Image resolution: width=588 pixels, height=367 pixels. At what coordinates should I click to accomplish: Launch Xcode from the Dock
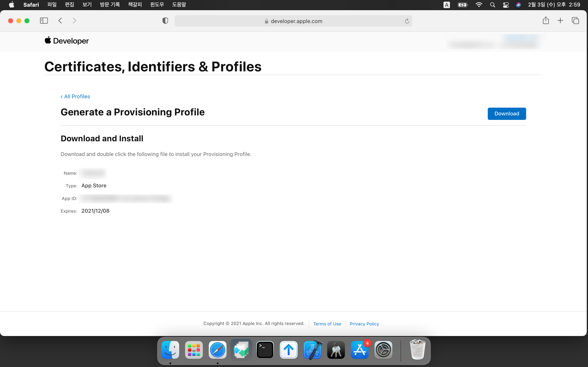point(312,350)
